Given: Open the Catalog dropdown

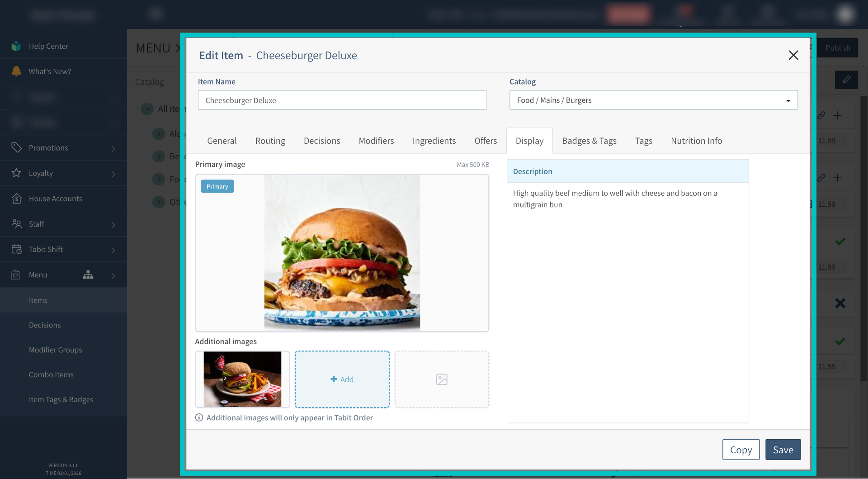Looking at the screenshot, I should pyautogui.click(x=653, y=100).
